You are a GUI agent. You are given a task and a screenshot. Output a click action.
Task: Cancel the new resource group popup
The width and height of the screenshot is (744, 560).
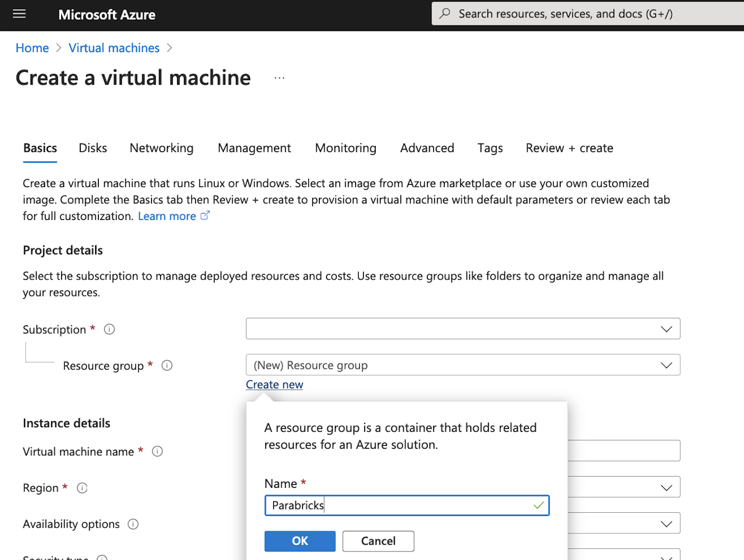(378, 541)
